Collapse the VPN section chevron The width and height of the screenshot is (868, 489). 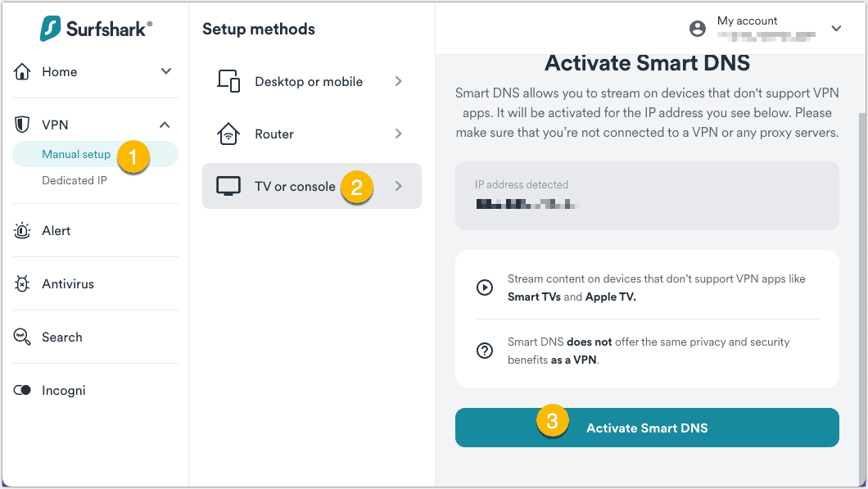tap(165, 125)
